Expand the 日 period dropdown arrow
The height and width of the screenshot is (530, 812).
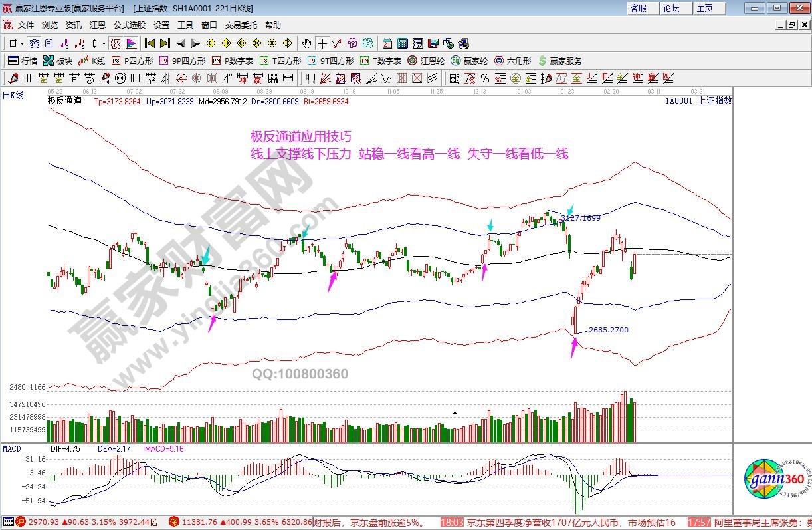22,43
